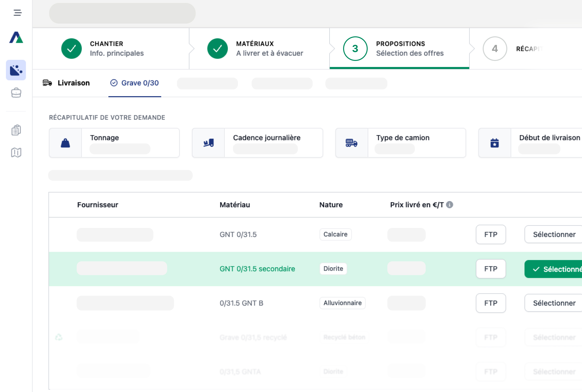Open FTP for the Diorite row

491,269
